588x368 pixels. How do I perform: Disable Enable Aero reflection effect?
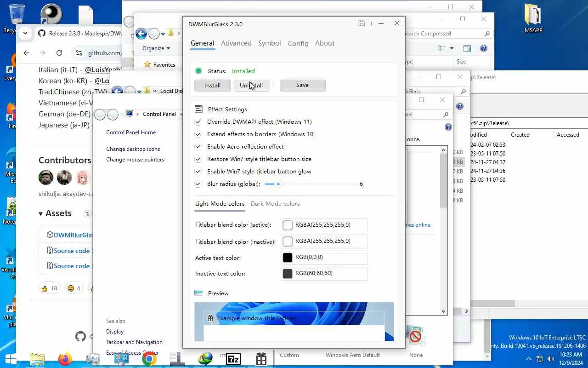coord(198,147)
